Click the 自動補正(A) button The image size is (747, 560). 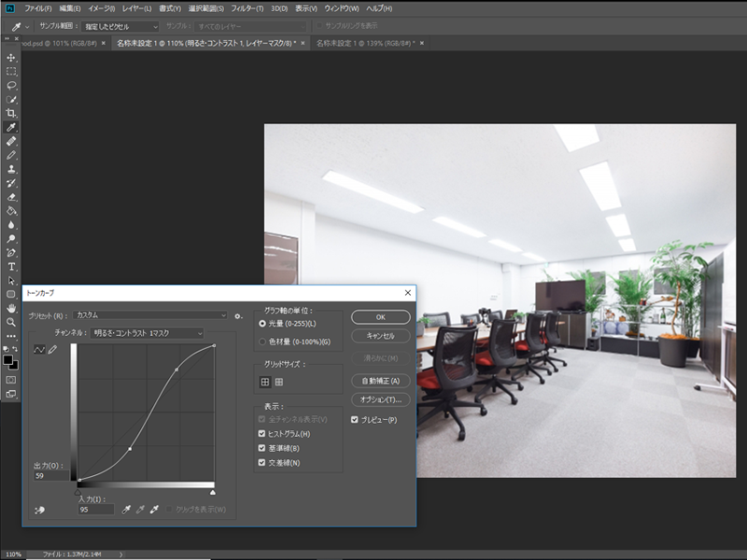tap(380, 381)
